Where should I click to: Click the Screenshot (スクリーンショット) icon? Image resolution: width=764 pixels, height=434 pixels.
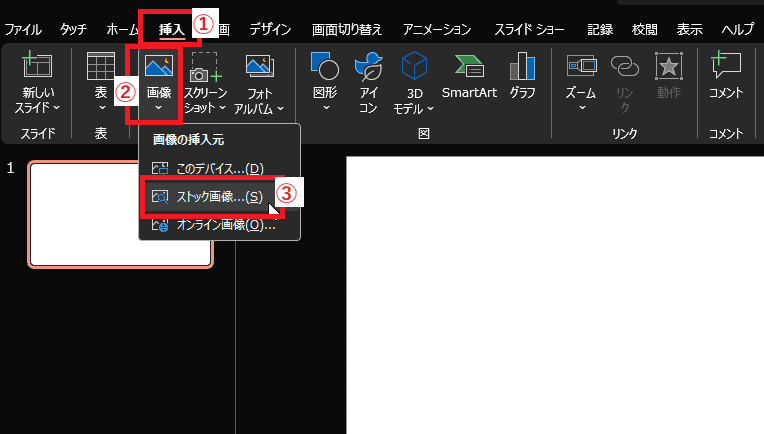click(x=205, y=68)
